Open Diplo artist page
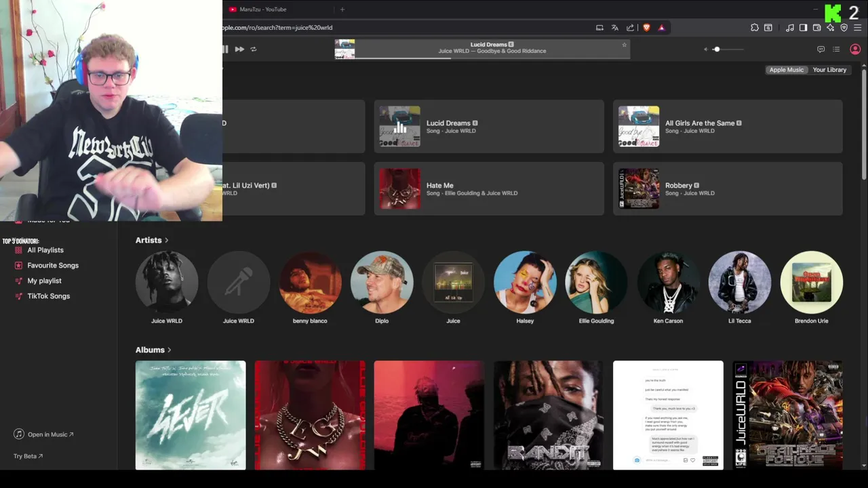The image size is (868, 488). (382, 283)
